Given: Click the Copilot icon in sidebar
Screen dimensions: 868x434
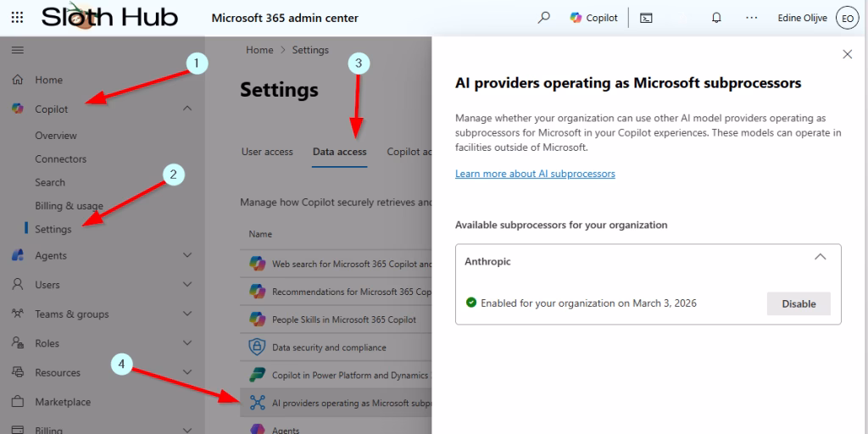Looking at the screenshot, I should click(18, 109).
